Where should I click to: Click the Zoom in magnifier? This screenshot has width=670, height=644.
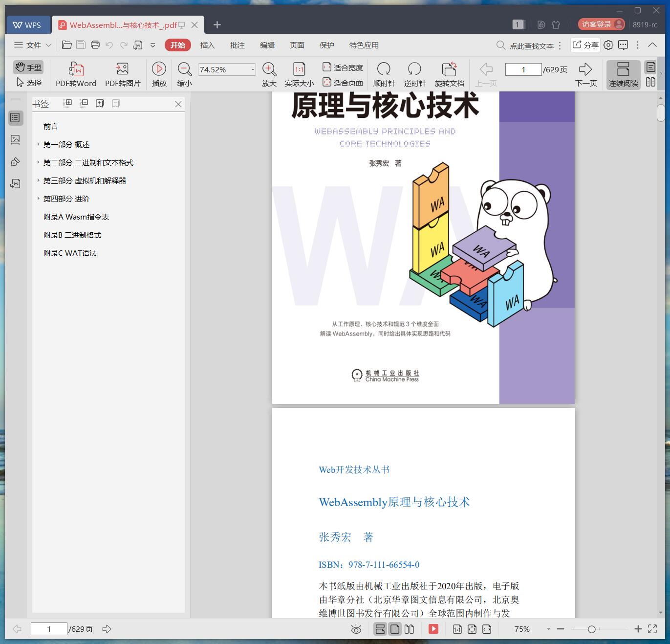point(269,75)
